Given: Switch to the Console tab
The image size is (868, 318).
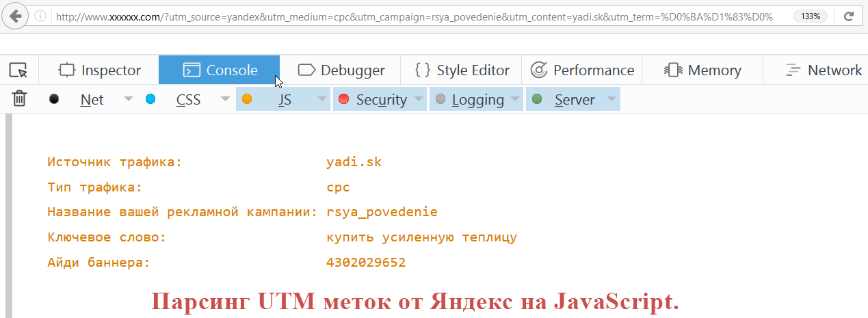Looking at the screenshot, I should 220,70.
